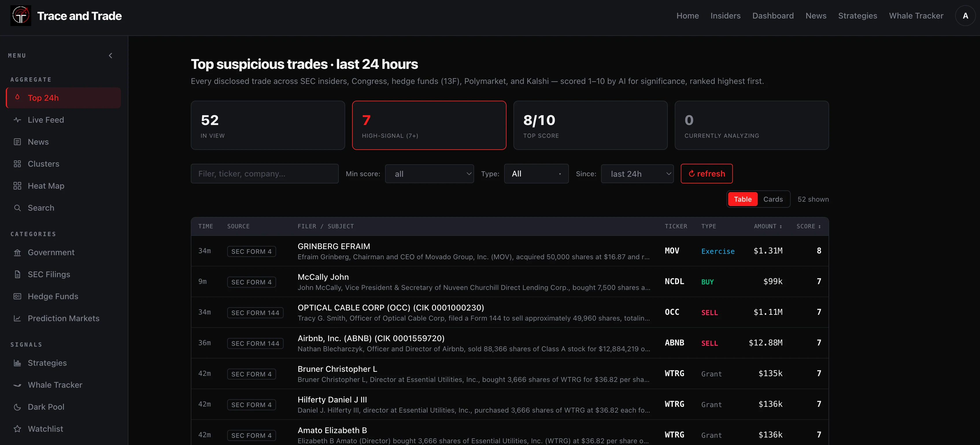Viewport: 980px width, 445px height.
Task: Click the sidebar News document icon
Action: (18, 141)
